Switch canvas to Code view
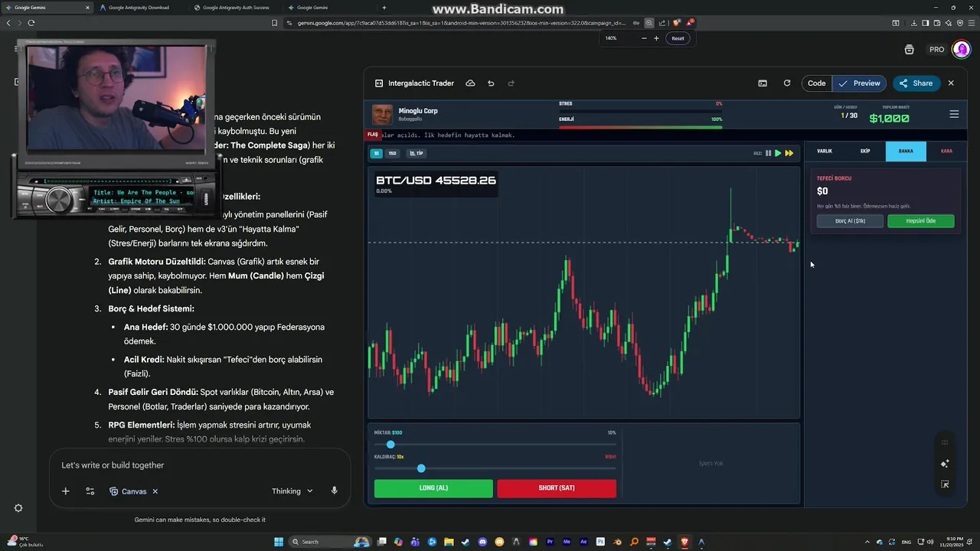The width and height of the screenshot is (980, 551). [816, 83]
